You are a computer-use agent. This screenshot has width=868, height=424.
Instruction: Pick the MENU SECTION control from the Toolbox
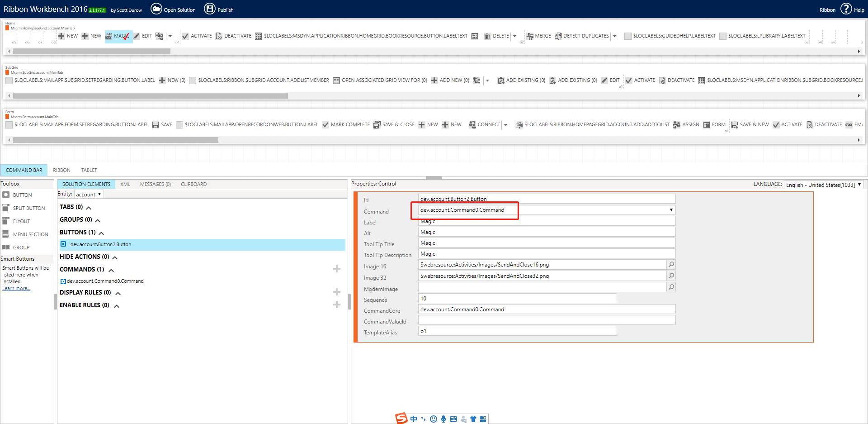tap(25, 234)
